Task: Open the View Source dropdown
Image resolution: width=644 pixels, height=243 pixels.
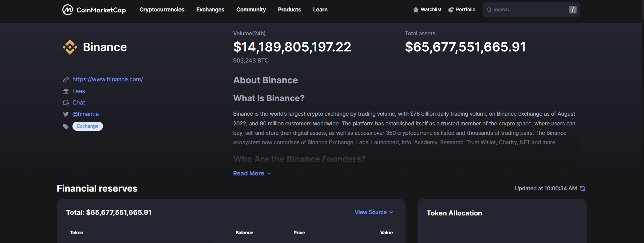Action: coord(374,212)
